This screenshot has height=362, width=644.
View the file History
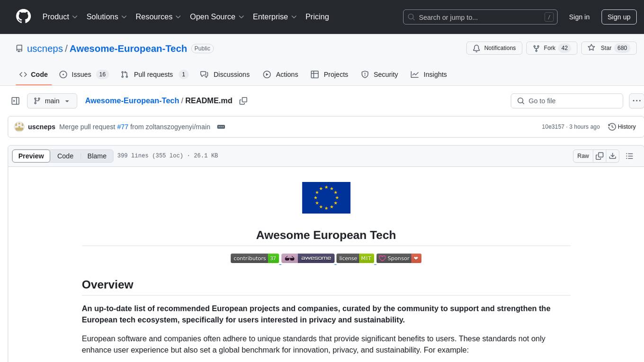622,127
